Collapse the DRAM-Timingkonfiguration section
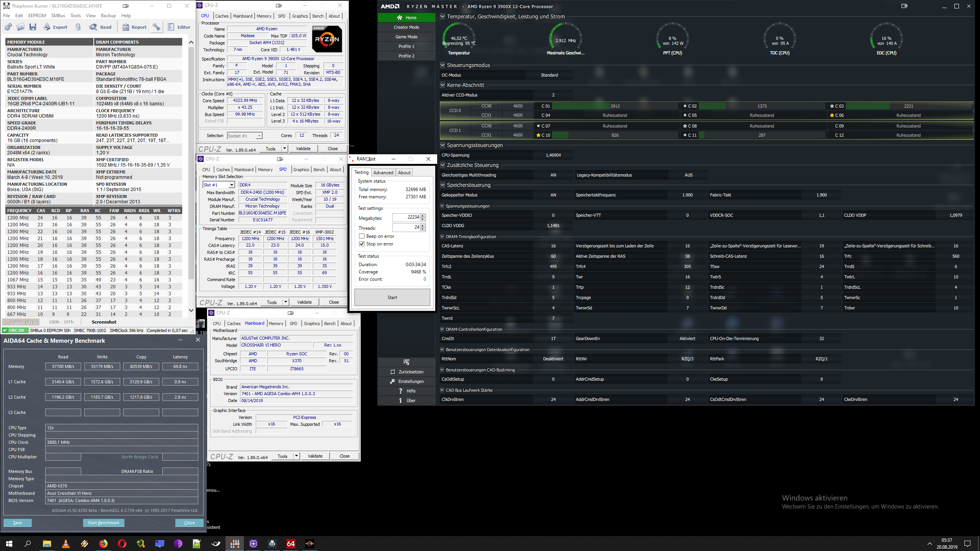980x551 pixels. 442,237
